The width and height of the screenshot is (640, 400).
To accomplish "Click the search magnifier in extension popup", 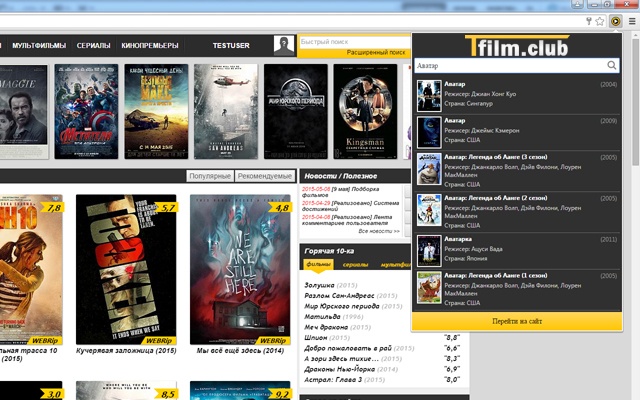I will [x=611, y=65].
